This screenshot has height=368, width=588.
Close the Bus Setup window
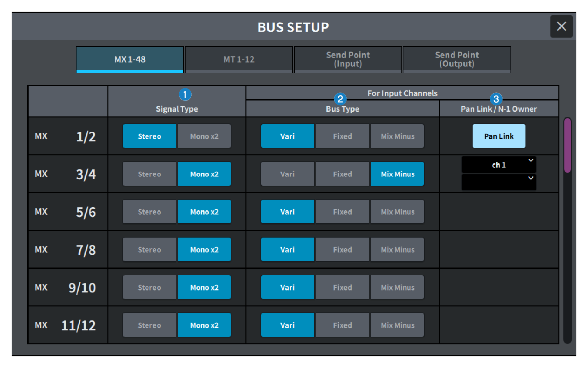(x=561, y=26)
